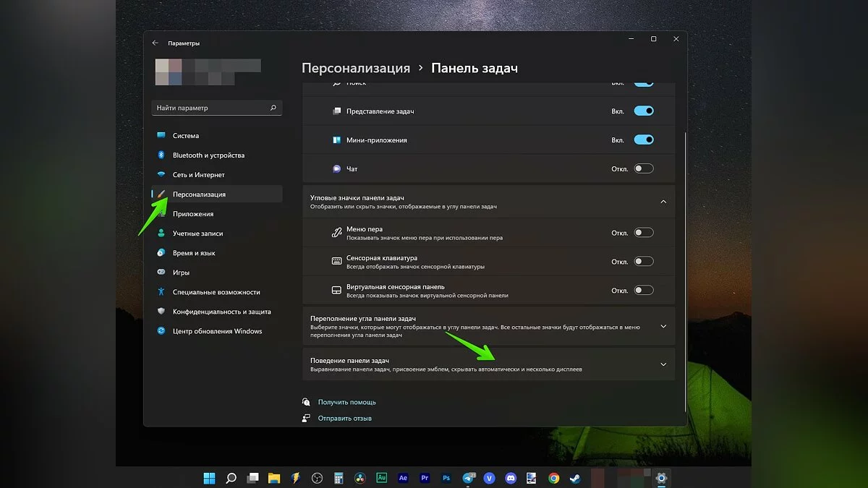The width and height of the screenshot is (868, 488).
Task: Enable the Чат toggle
Action: (x=643, y=168)
